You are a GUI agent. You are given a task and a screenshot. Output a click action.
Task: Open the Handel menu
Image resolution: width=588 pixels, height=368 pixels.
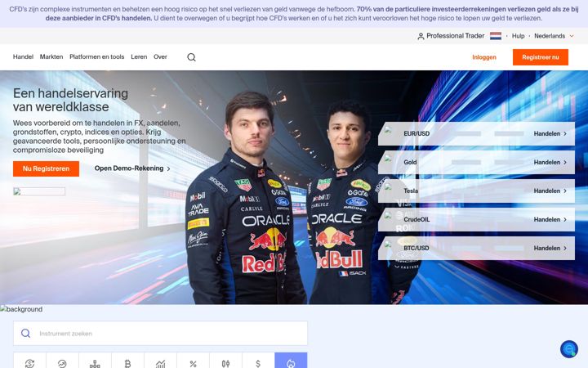point(23,56)
